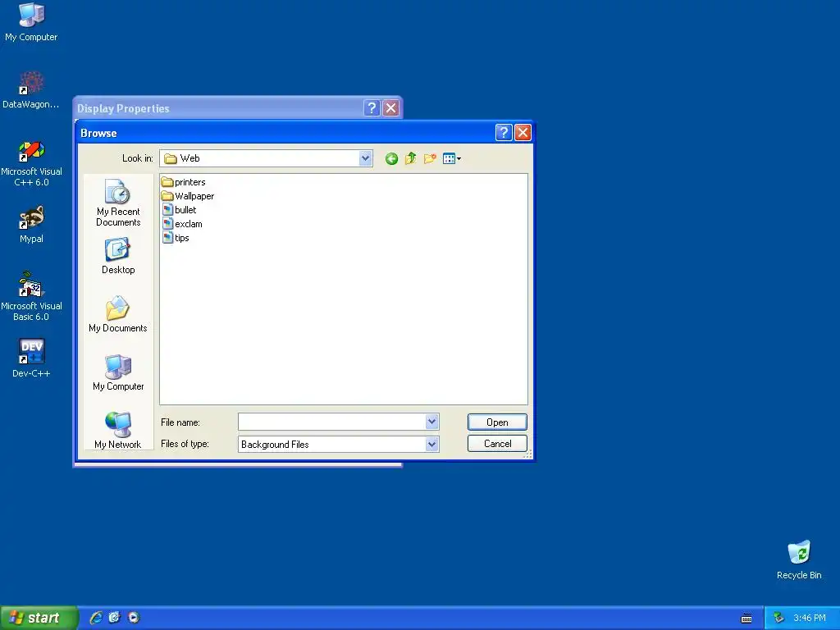The image size is (840, 630).
Task: Select Desktop in the places bar
Action: point(118,257)
